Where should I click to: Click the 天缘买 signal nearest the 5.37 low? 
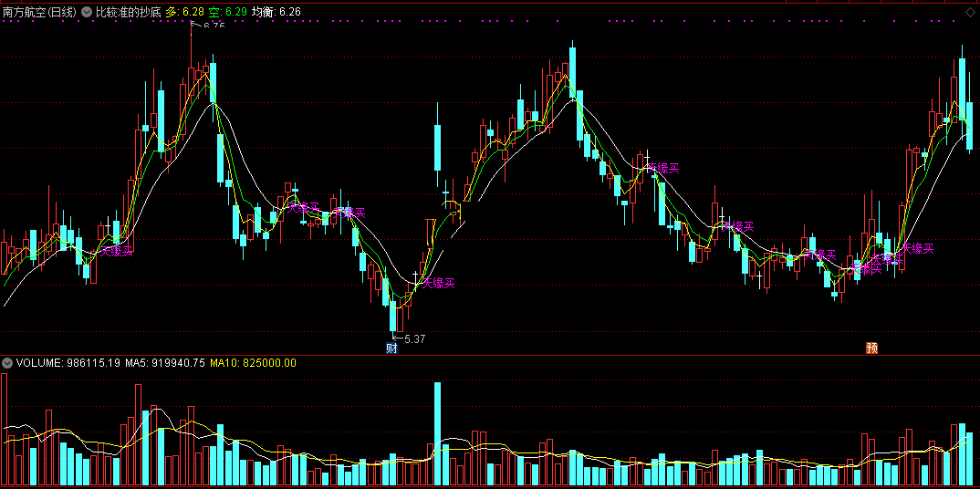[x=438, y=283]
